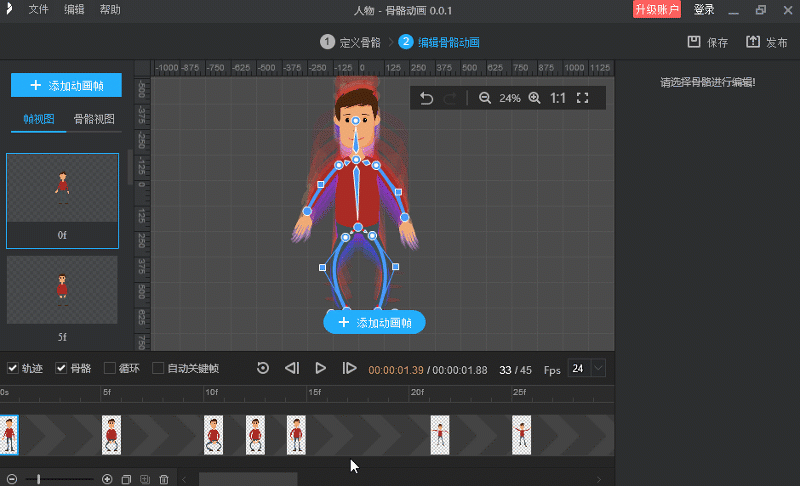Step to the previous frame
The image size is (800, 486).
[x=292, y=368]
